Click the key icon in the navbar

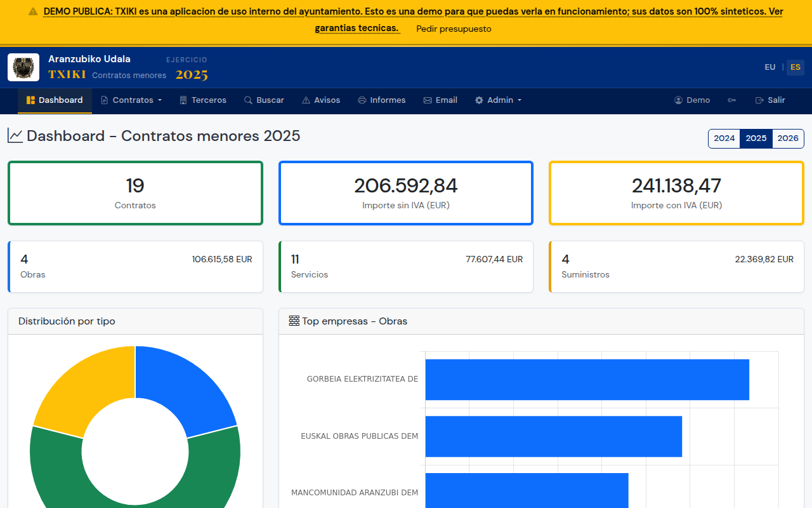coord(732,100)
